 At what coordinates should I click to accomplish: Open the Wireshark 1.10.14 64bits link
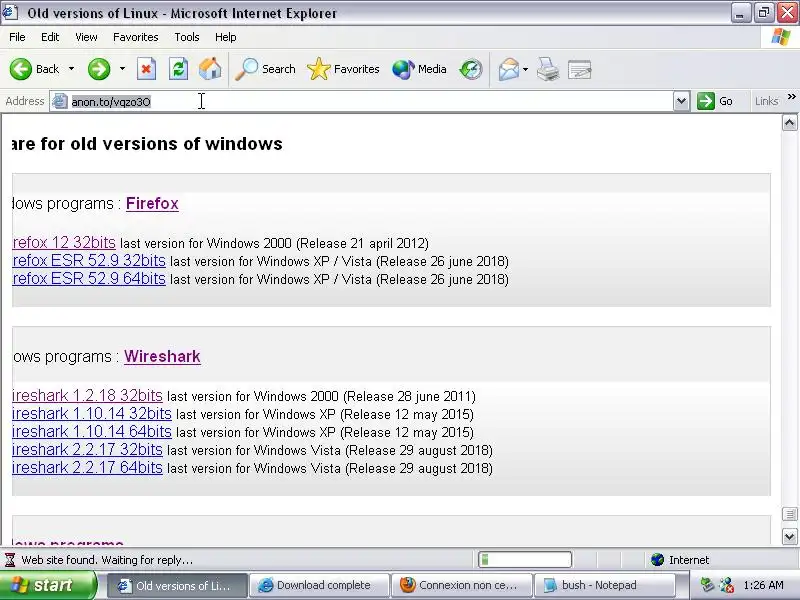92,432
